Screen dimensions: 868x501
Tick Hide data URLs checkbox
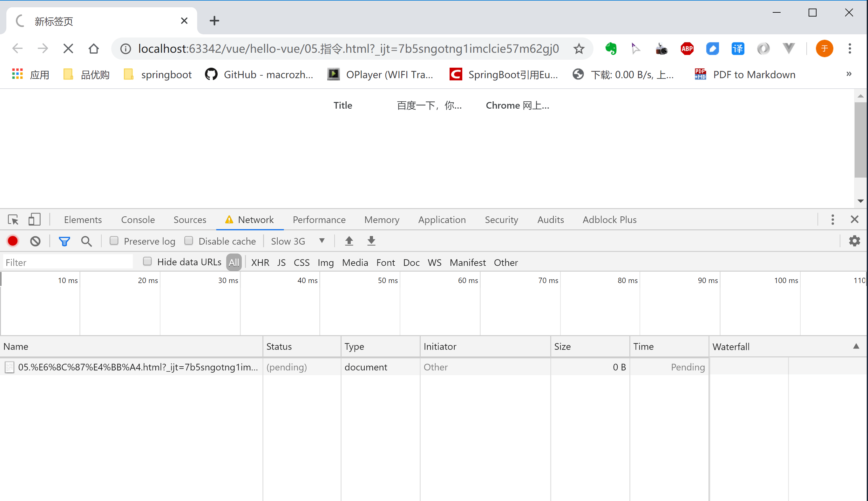147,261
